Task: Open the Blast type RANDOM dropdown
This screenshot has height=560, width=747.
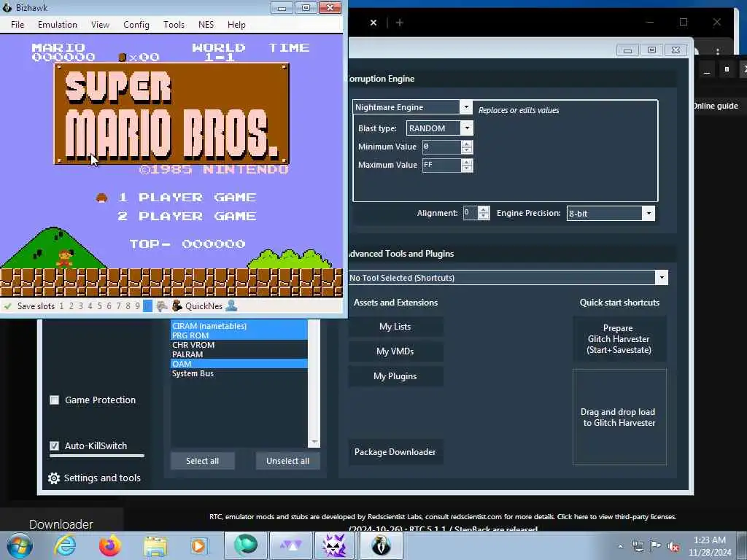Action: (467, 128)
